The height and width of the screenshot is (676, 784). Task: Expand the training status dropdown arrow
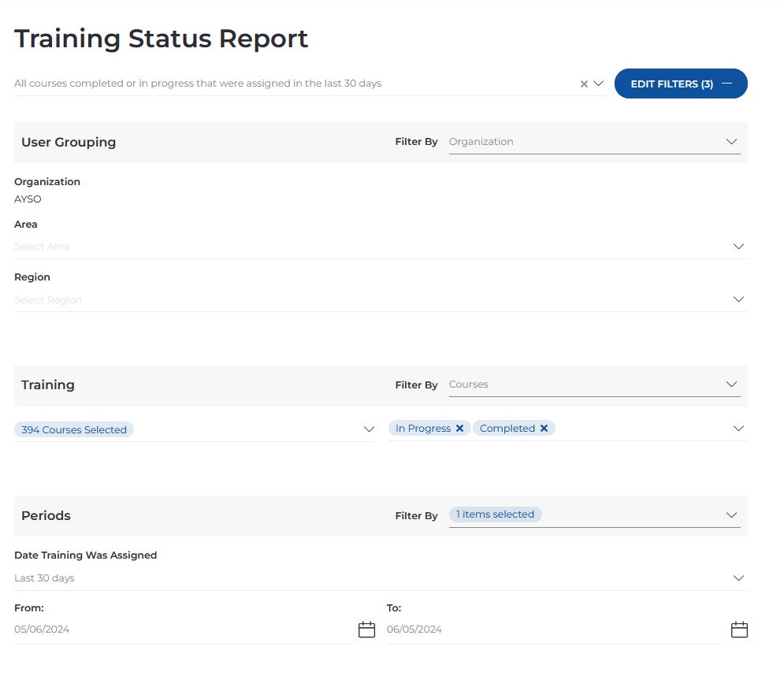738,429
